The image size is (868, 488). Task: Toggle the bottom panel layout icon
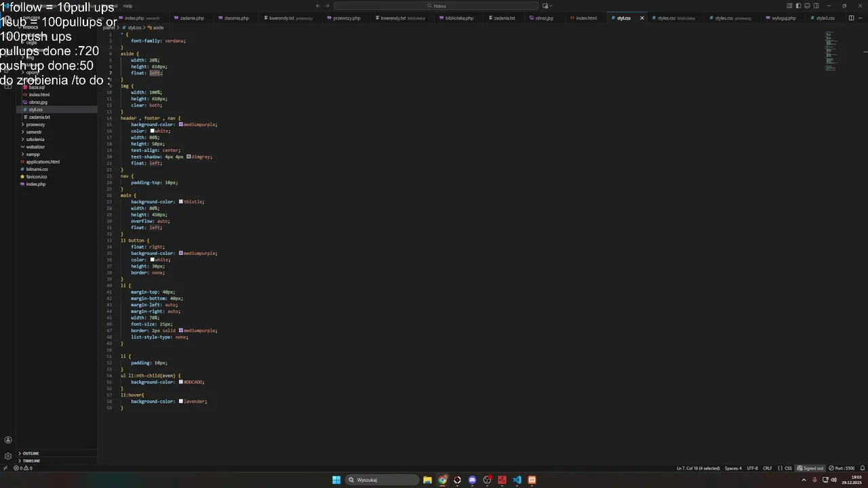point(808,6)
